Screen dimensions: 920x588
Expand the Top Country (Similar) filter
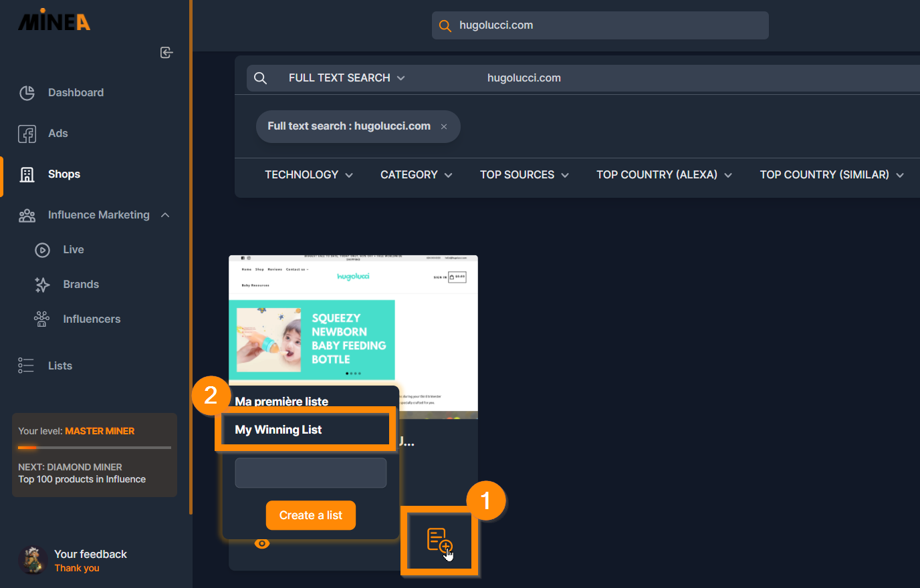(x=832, y=175)
